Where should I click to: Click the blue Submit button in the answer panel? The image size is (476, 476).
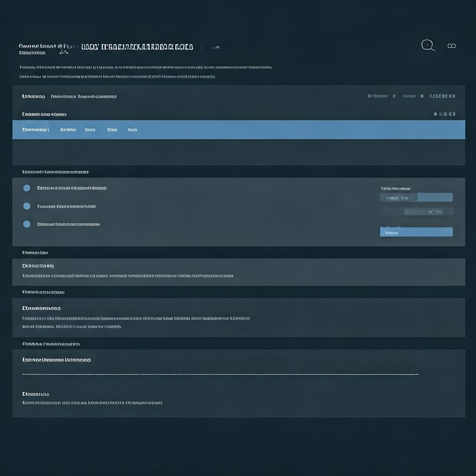click(416, 231)
